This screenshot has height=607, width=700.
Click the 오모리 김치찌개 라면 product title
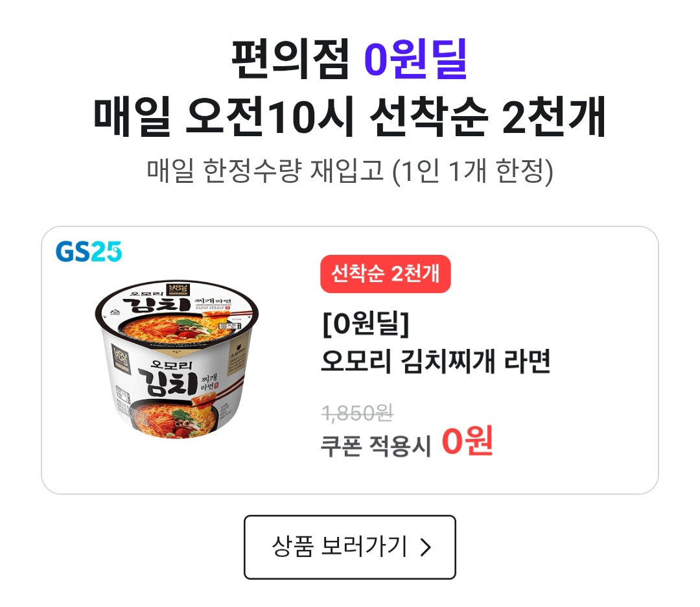click(x=436, y=361)
